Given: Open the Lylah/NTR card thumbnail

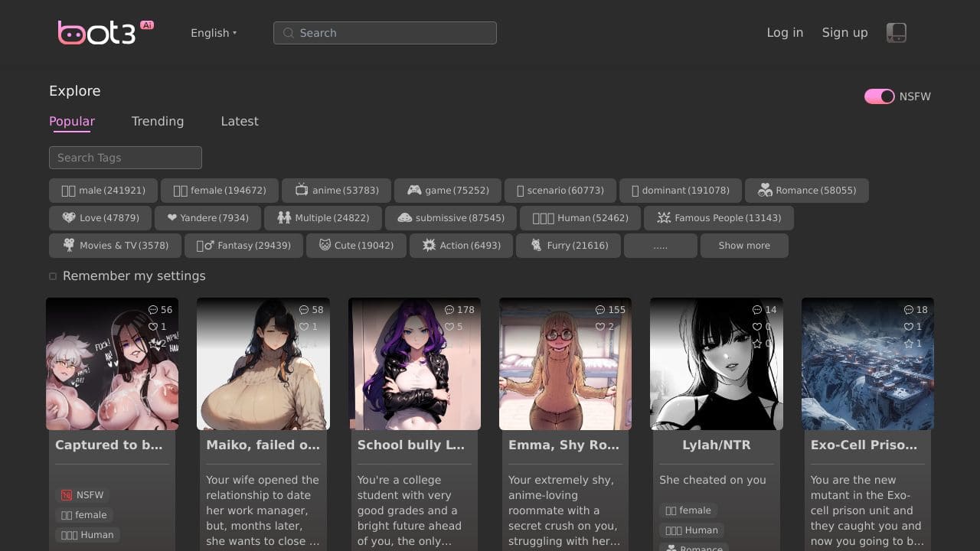Looking at the screenshot, I should click(x=717, y=364).
